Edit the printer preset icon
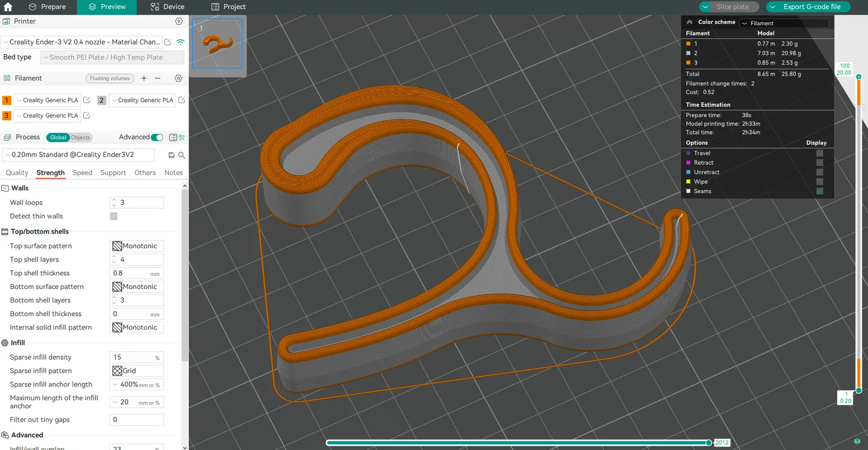 (168, 42)
